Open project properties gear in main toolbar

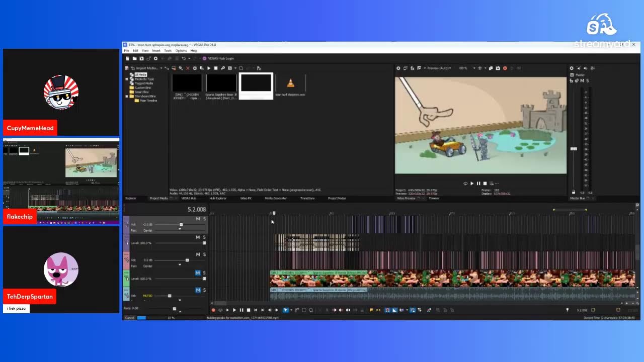(155, 58)
